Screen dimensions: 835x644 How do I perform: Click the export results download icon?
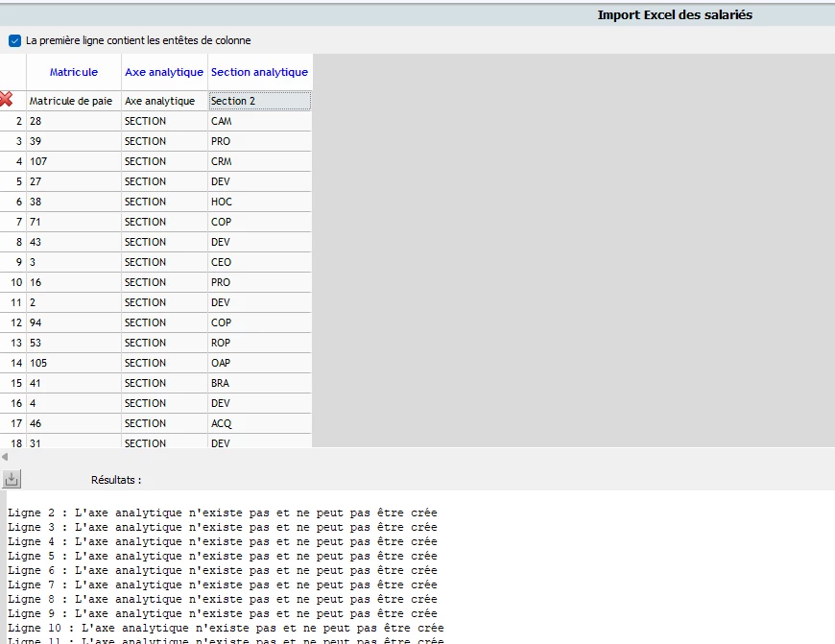12,480
